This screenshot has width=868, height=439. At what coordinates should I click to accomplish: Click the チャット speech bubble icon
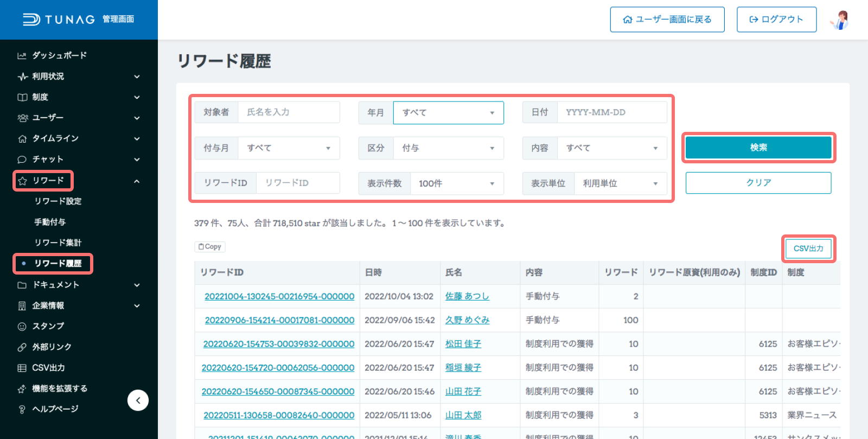(x=22, y=160)
